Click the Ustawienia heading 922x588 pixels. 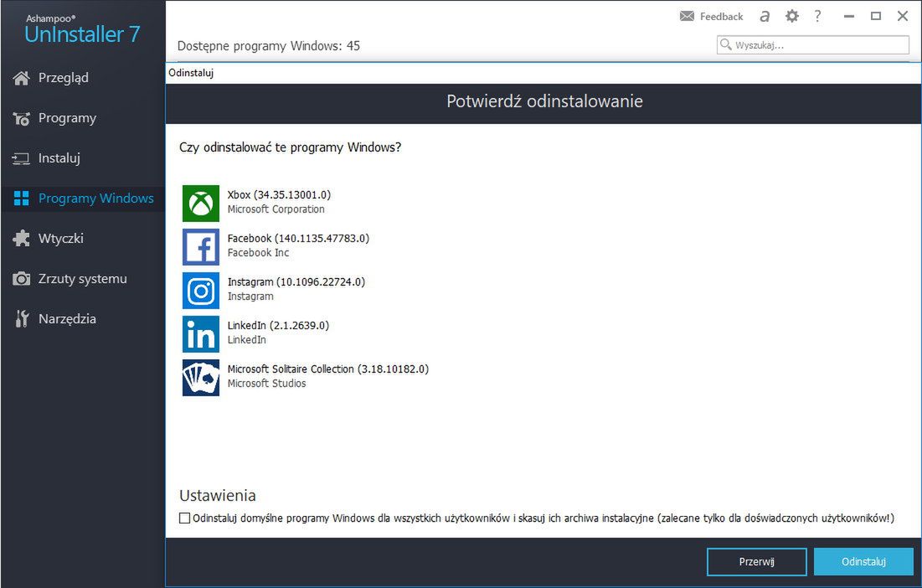pos(218,496)
